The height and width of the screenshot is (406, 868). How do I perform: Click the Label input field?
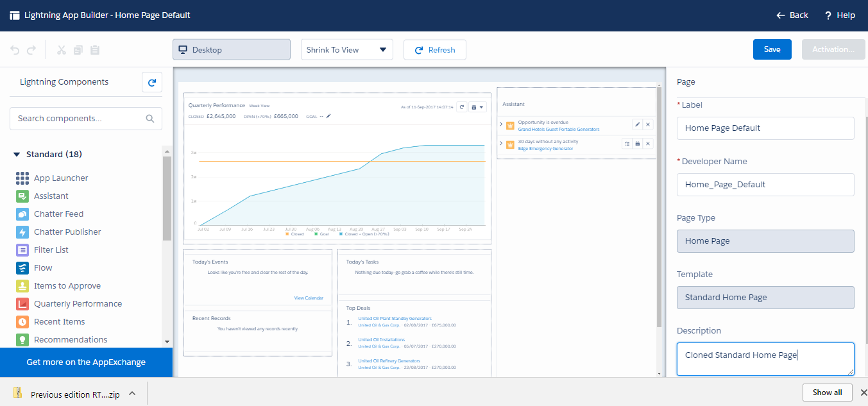[765, 128]
